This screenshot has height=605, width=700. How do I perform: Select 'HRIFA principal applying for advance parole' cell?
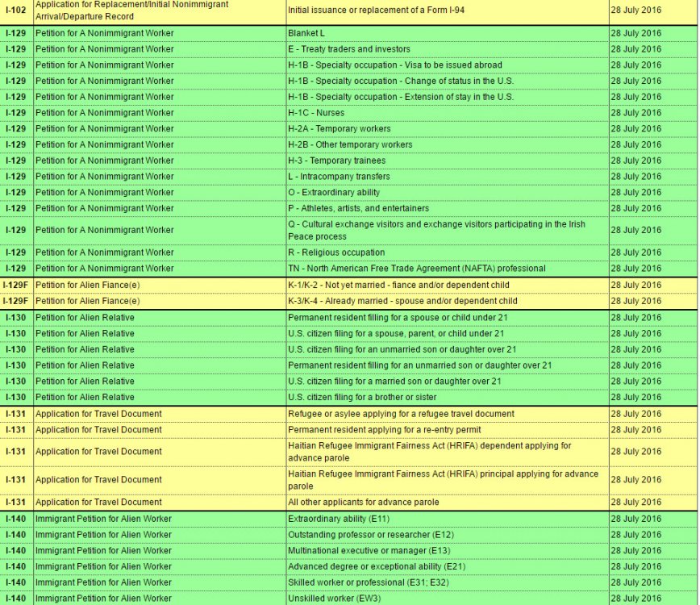(x=448, y=480)
